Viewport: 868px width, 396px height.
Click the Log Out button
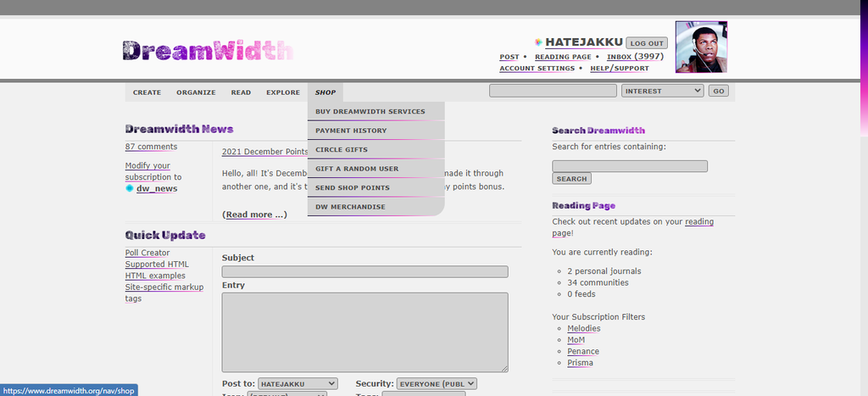coord(647,43)
